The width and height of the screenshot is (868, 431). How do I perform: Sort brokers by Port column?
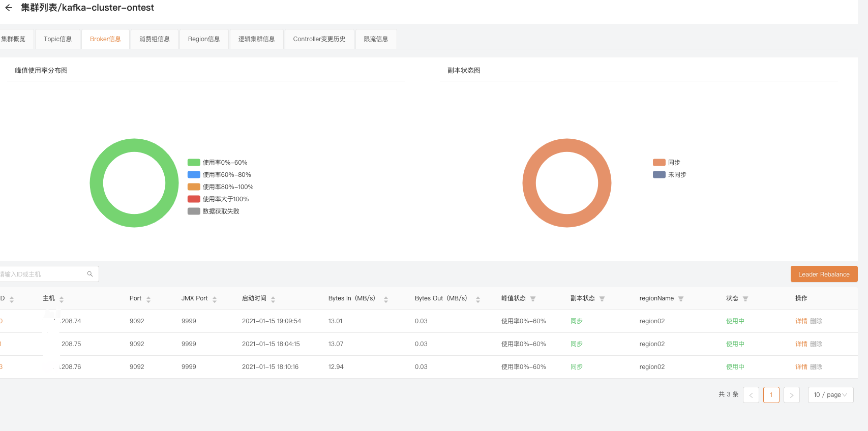pyautogui.click(x=148, y=299)
